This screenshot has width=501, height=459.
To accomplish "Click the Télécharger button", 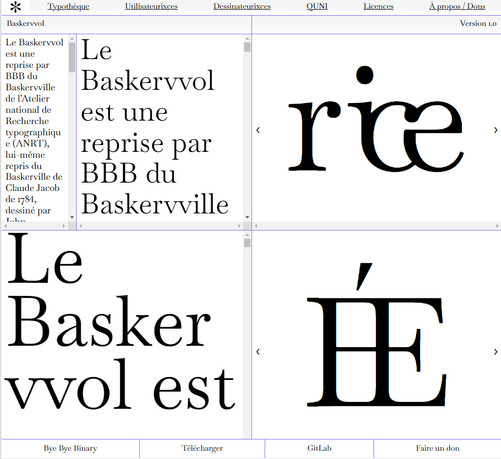I will [202, 448].
